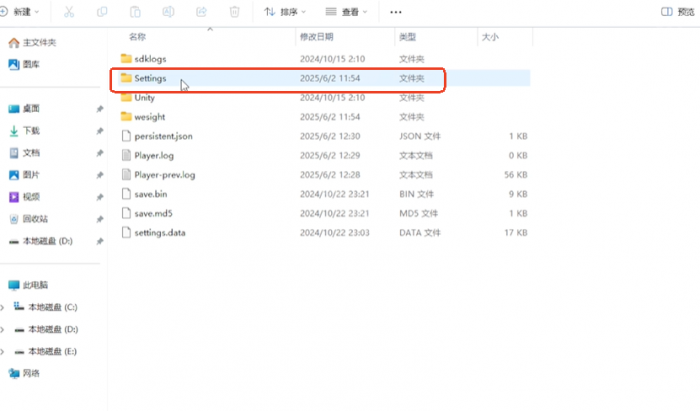Sort by 名称 Name column header
700x411 pixels.
(138, 37)
